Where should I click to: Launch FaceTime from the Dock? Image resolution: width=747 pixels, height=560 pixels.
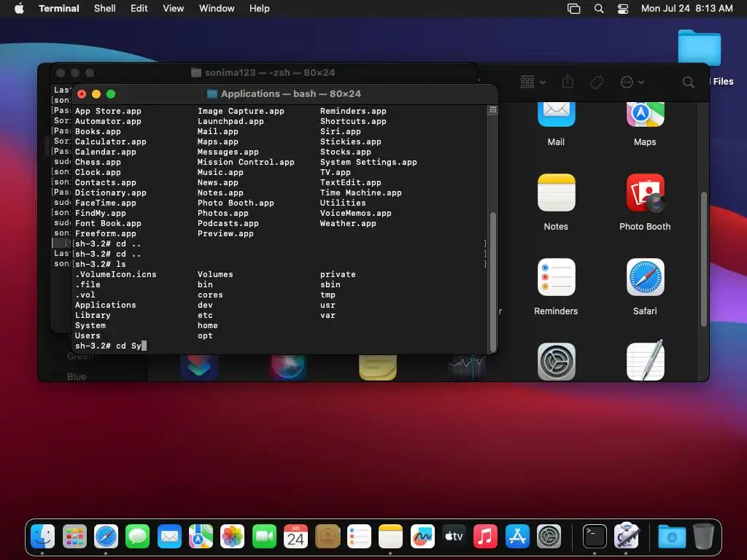(264, 536)
